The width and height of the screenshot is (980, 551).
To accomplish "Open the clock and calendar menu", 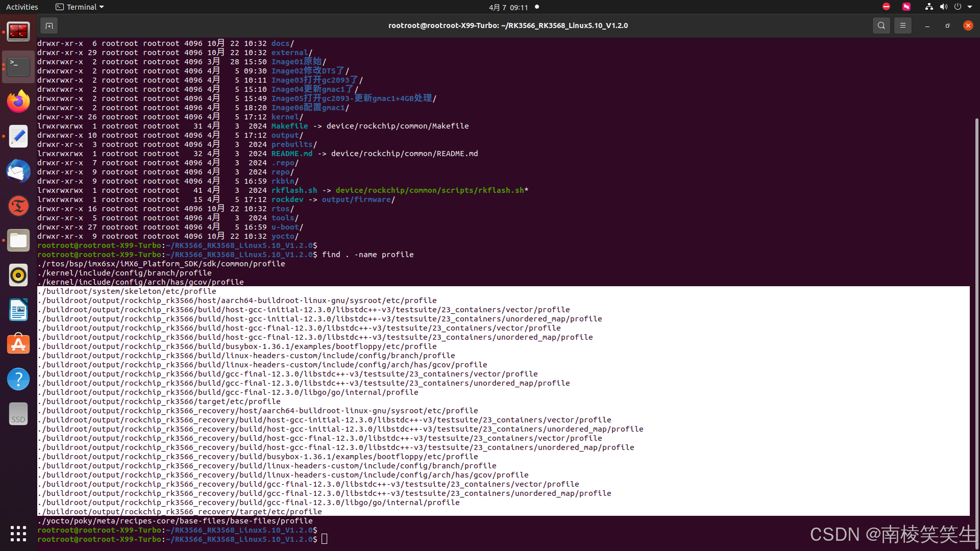I will (x=508, y=7).
